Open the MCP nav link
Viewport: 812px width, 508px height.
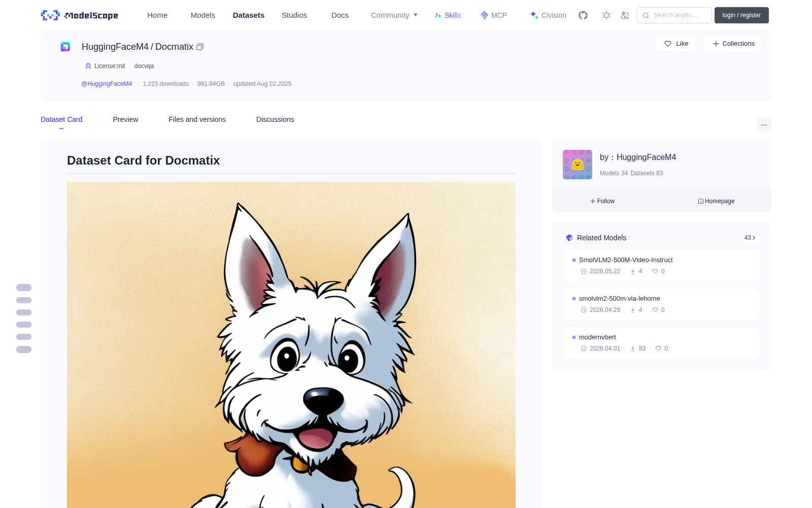click(493, 15)
